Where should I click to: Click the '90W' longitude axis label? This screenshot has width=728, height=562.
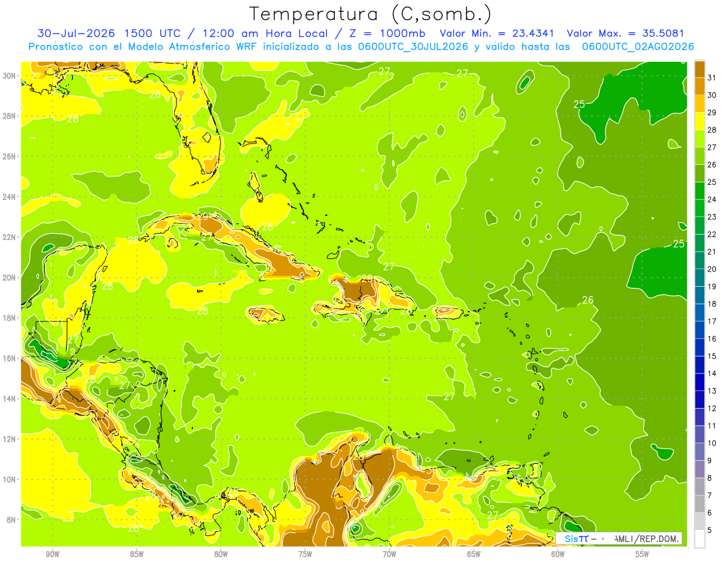tap(52, 554)
